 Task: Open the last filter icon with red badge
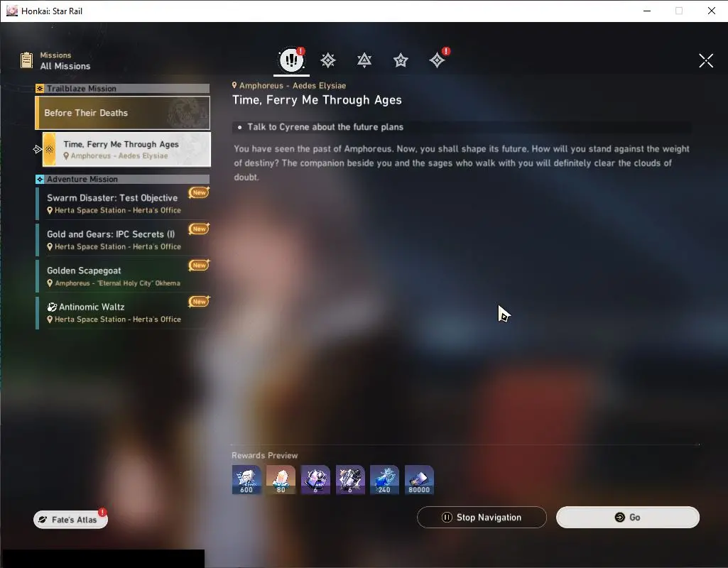[x=437, y=60]
